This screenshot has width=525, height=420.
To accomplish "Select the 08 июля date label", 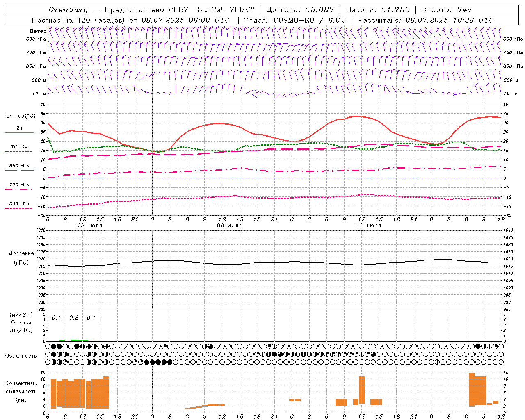I will click(90, 226).
